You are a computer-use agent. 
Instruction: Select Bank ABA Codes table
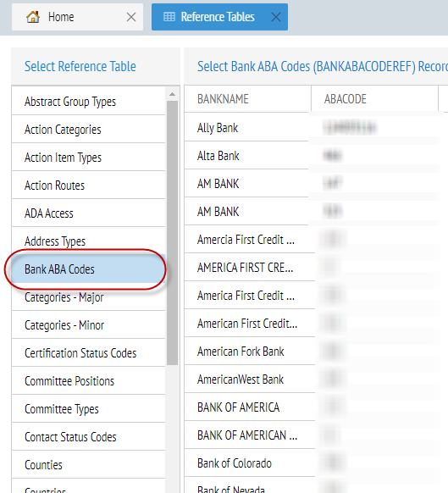click(x=88, y=269)
